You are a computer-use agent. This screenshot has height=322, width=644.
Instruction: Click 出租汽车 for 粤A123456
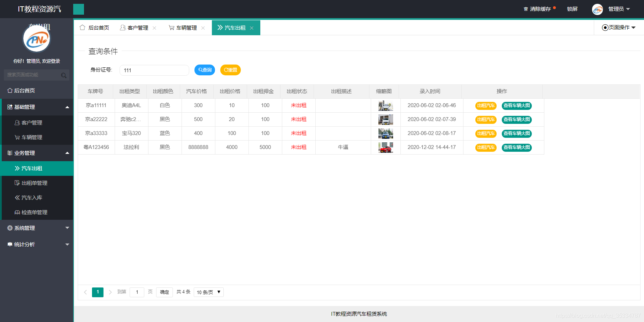(486, 147)
